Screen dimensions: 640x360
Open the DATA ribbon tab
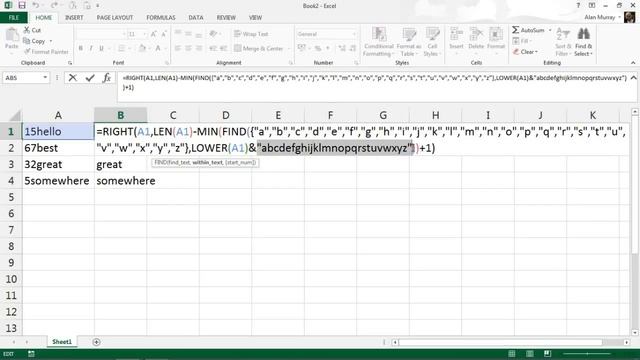(196, 18)
